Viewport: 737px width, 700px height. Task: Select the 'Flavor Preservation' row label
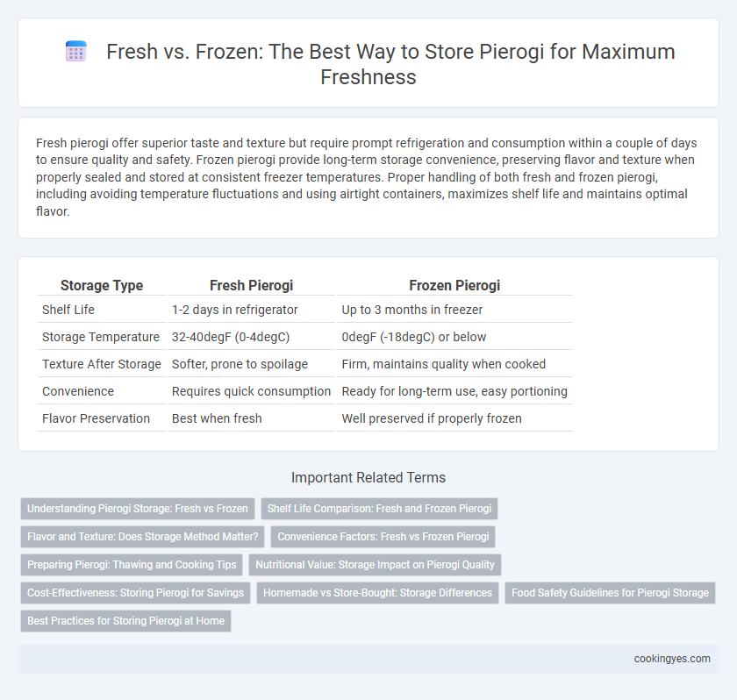tap(96, 418)
